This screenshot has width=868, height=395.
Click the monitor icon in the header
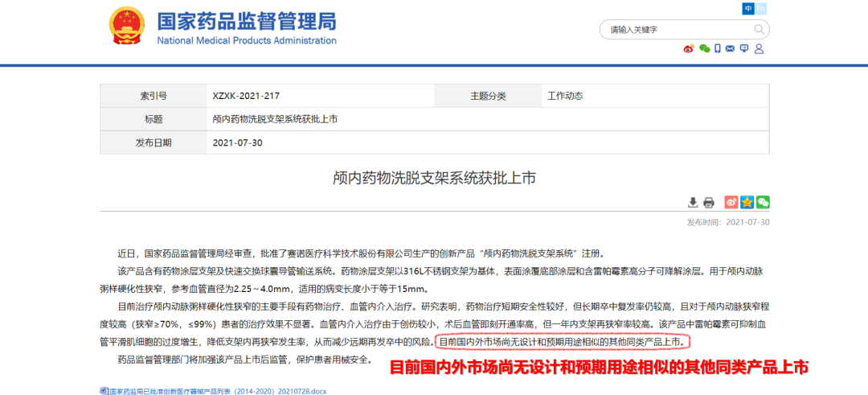745,49
